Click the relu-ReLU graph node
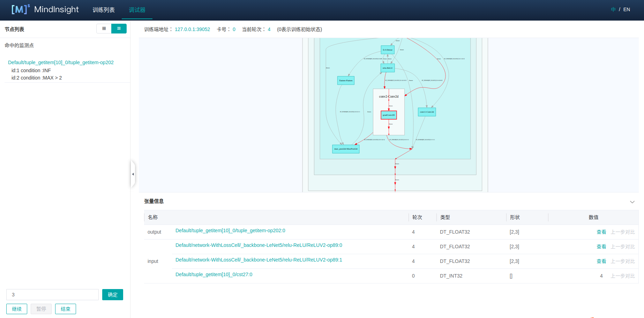 pos(388,68)
